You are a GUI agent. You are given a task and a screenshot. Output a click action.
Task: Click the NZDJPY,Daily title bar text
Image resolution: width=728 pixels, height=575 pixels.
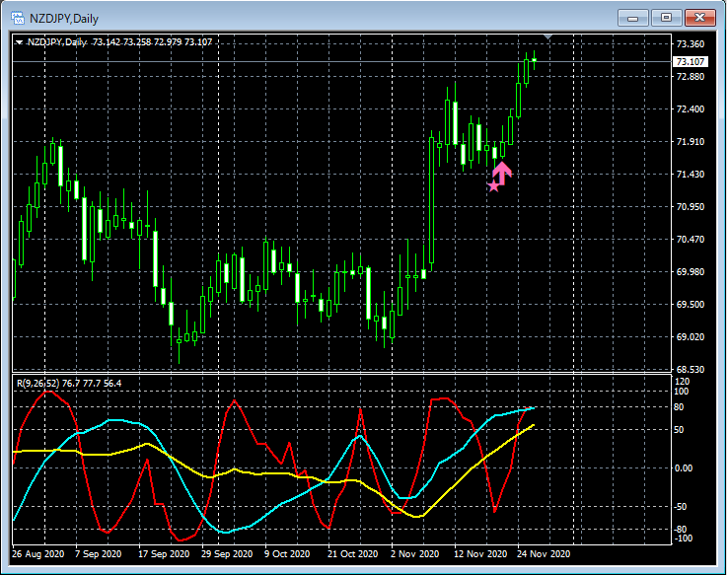pos(64,19)
